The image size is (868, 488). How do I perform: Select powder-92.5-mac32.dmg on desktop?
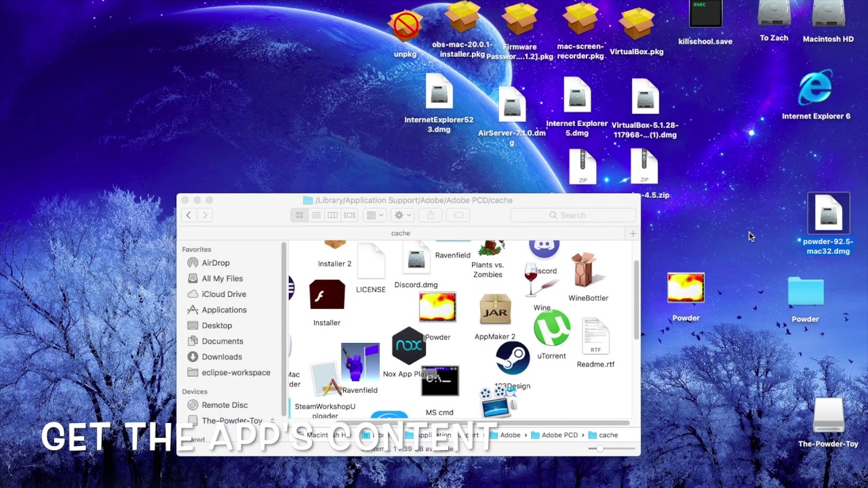828,213
